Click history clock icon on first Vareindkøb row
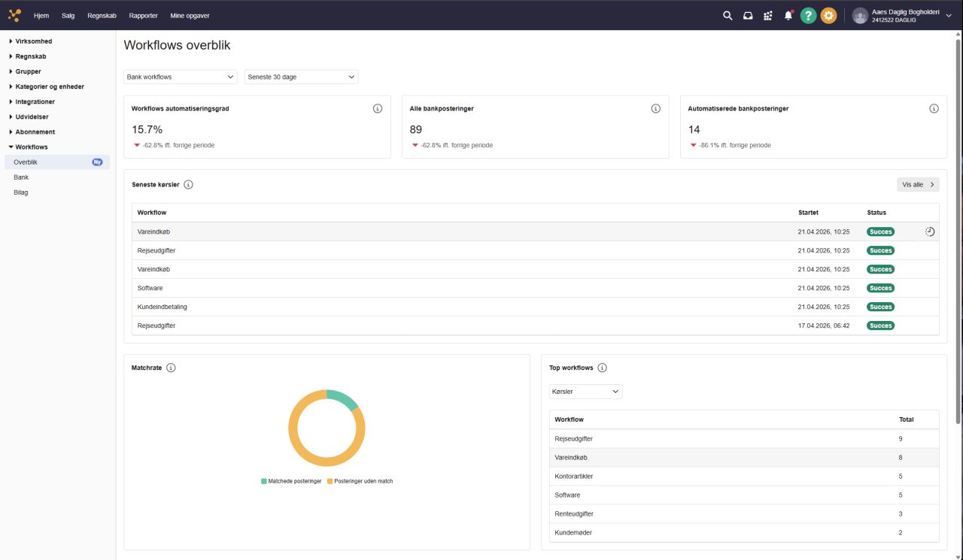Screen dimensions: 963x560 pyautogui.click(x=930, y=232)
